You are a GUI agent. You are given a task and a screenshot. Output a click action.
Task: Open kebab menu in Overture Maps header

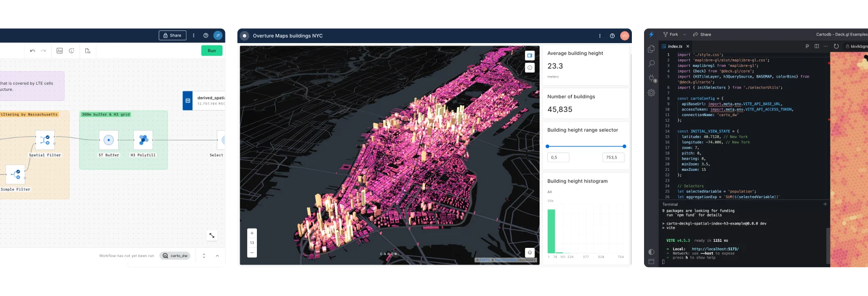pos(600,36)
